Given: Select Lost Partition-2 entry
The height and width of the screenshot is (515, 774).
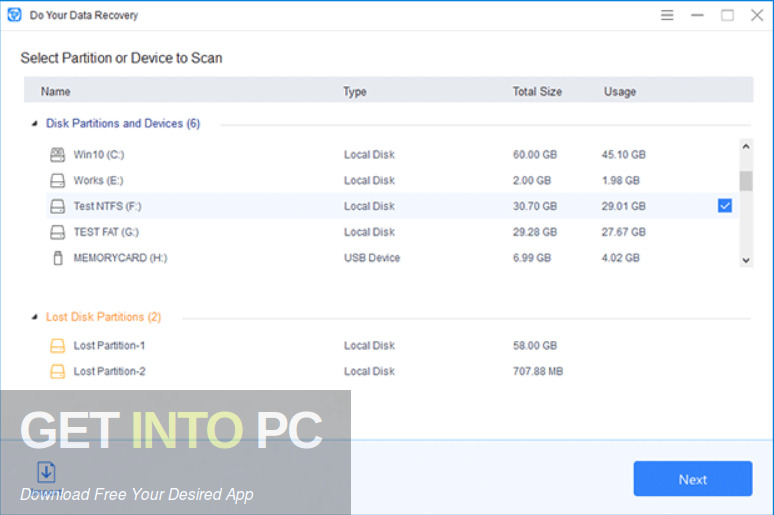Looking at the screenshot, I should click(109, 371).
